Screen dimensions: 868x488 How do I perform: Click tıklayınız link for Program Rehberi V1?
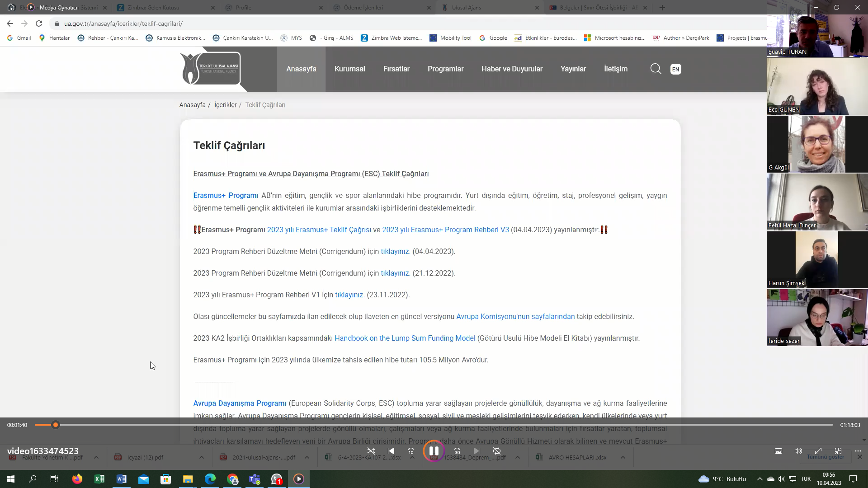coord(349,295)
